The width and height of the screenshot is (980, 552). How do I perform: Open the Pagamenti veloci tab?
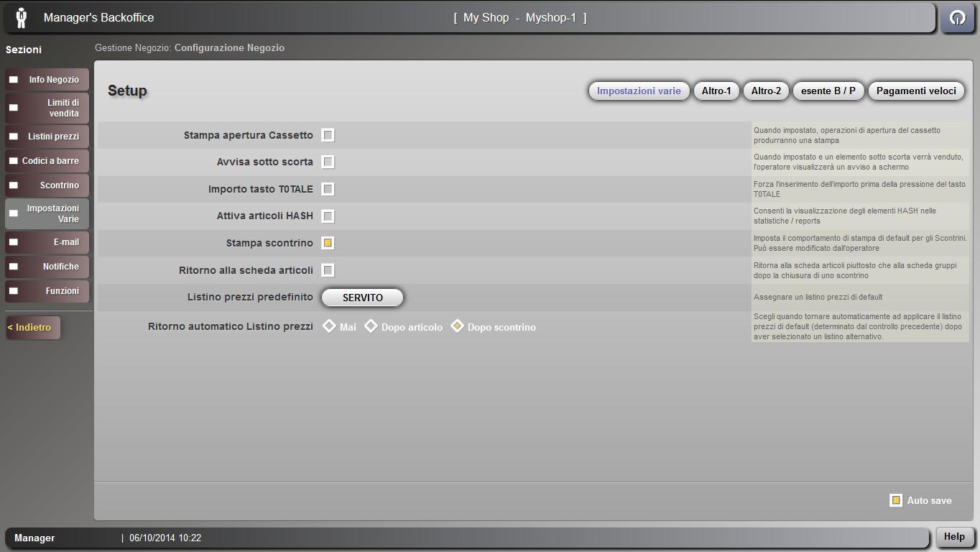tap(916, 91)
